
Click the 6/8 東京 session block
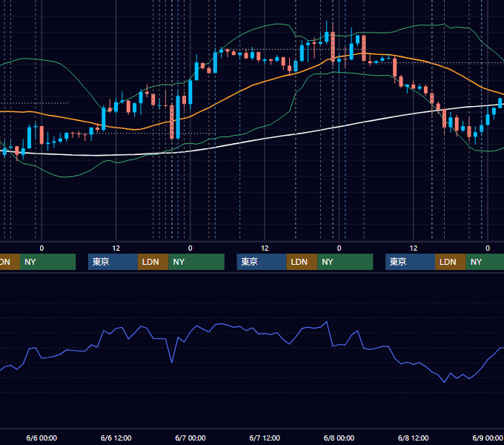coord(410,262)
